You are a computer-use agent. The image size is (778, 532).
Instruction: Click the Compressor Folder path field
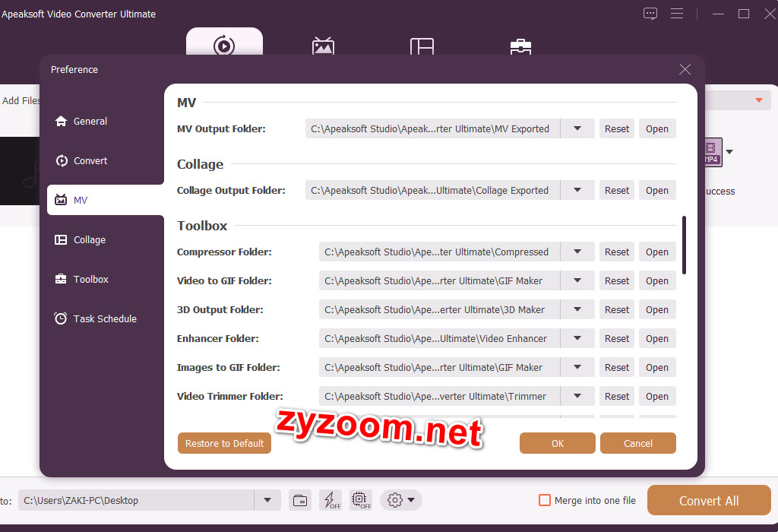(440, 252)
